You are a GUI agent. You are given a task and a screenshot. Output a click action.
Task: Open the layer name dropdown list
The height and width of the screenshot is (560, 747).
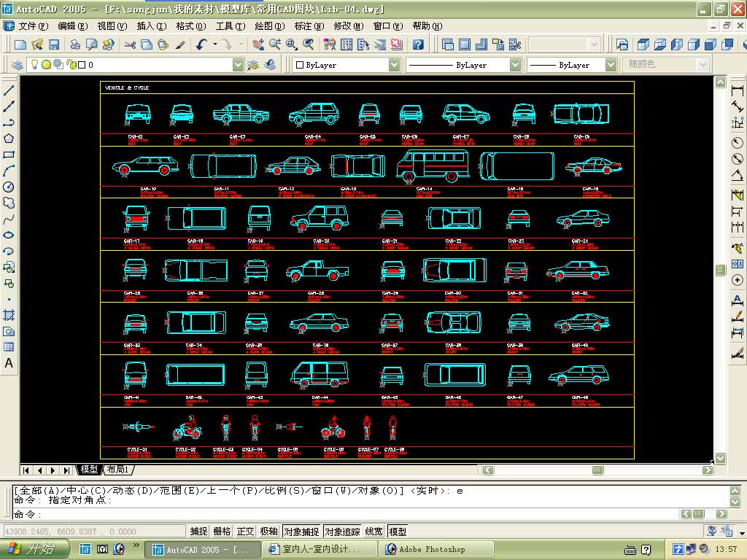pyautogui.click(x=238, y=65)
